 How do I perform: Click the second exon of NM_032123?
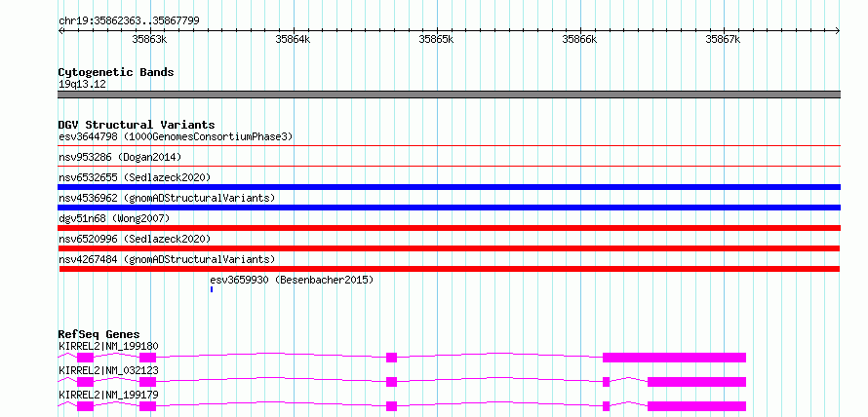click(148, 382)
